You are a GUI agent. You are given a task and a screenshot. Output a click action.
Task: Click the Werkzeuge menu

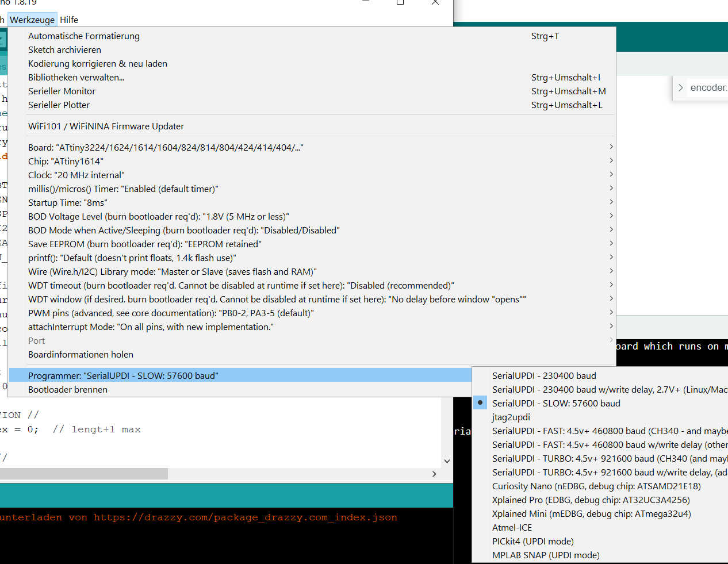pos(32,20)
